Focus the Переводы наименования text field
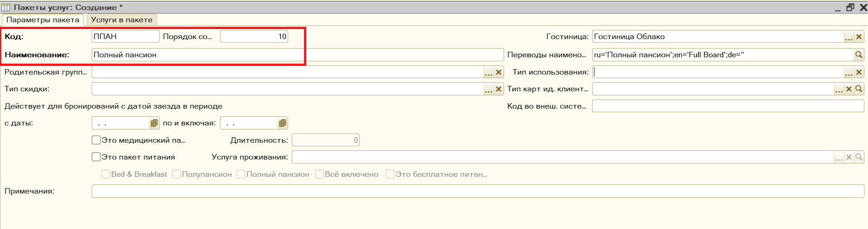Viewport: 868px width, 229px height. pos(723,55)
